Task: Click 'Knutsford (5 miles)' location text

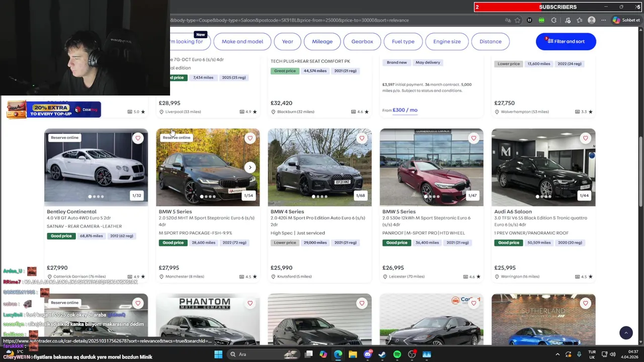Action: click(x=294, y=277)
